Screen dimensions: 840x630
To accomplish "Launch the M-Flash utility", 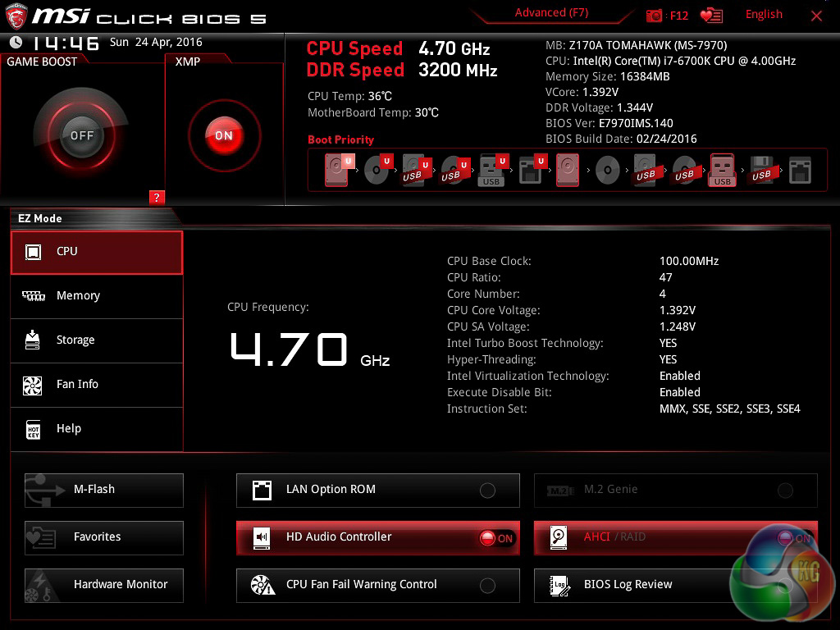I will (x=104, y=491).
